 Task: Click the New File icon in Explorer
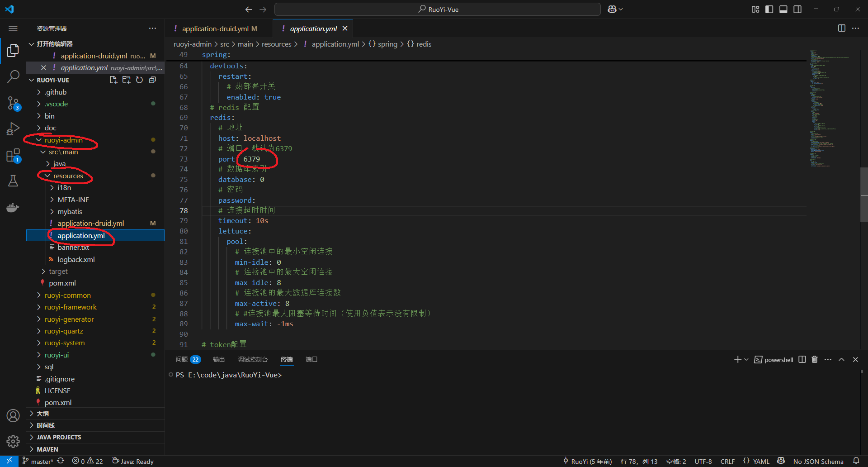tap(113, 80)
